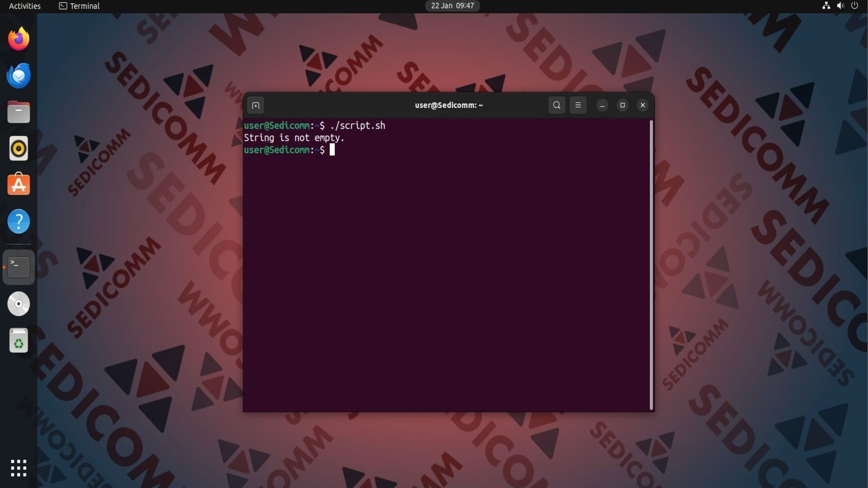Launch Firefox from the dock
This screenshot has width=868, height=488.
click(x=19, y=39)
